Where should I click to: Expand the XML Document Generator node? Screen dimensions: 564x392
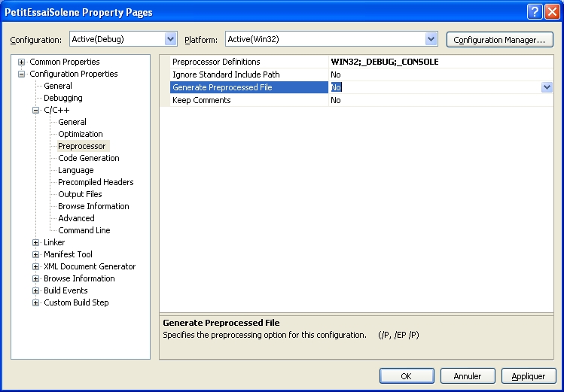(35, 266)
